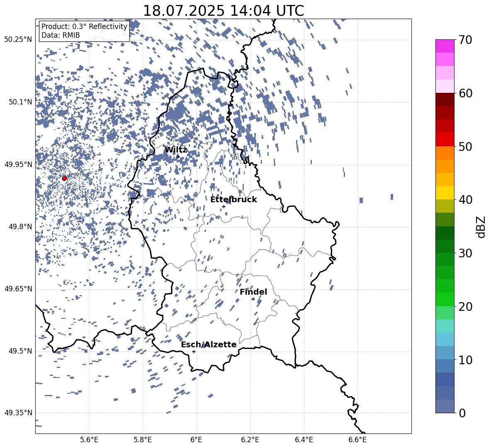Click the title 18.07.2025 14:04 UTC
Viewport: 491px width, 448px height.
pyautogui.click(x=223, y=11)
